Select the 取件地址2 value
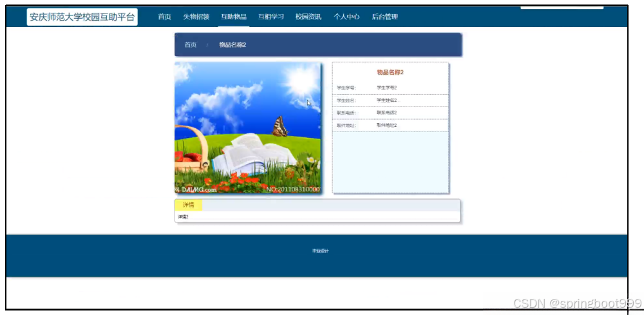The height and width of the screenshot is (315, 644). point(386,125)
